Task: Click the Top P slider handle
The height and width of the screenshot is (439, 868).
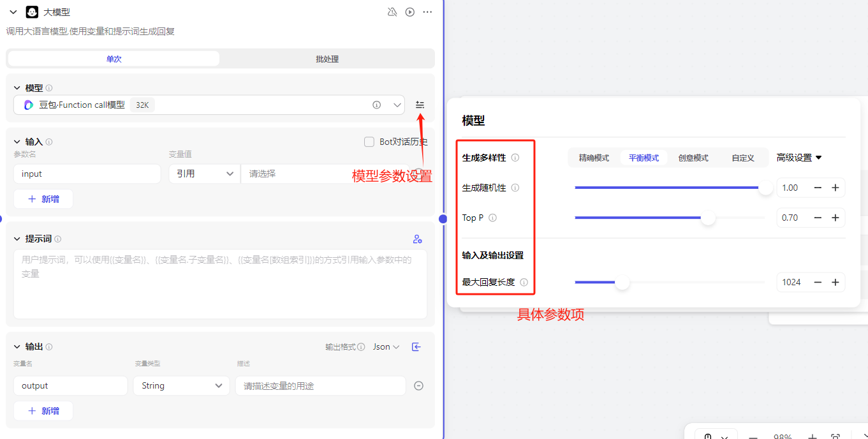Action: (708, 218)
